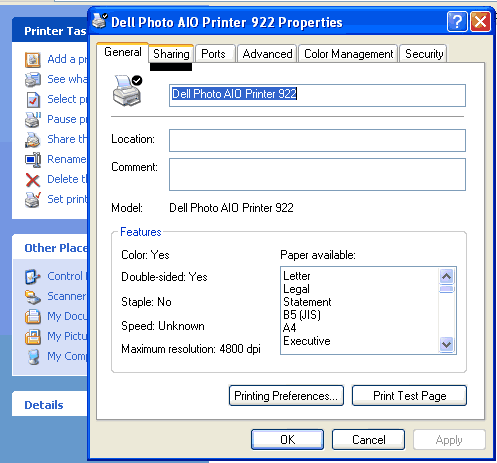Switch to the Sharing tab
Screen dimensions: 497x463
pyautogui.click(x=171, y=54)
